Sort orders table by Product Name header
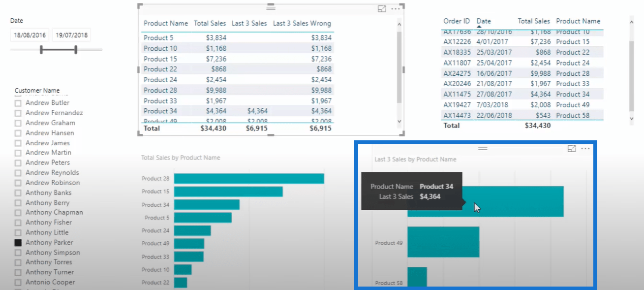The height and width of the screenshot is (290, 644). click(x=578, y=21)
